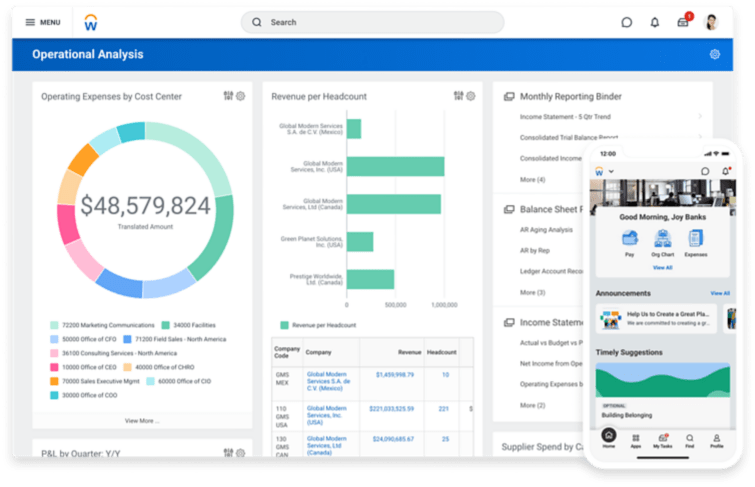Expand chevron beside Income Statement 5 Qtr Trend
This screenshot has width=755, height=487.
700,117
